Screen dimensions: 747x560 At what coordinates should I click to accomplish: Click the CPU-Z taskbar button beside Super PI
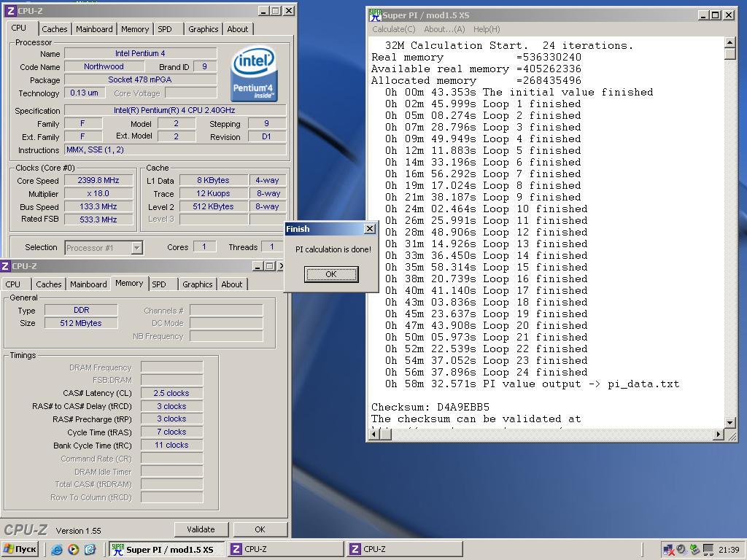[286, 549]
